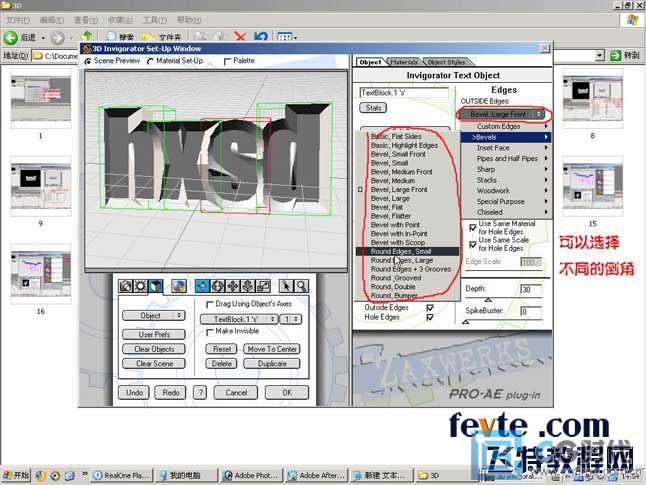
Task: Open the TextBlock.1 's' object dropdown
Action: click(239, 319)
